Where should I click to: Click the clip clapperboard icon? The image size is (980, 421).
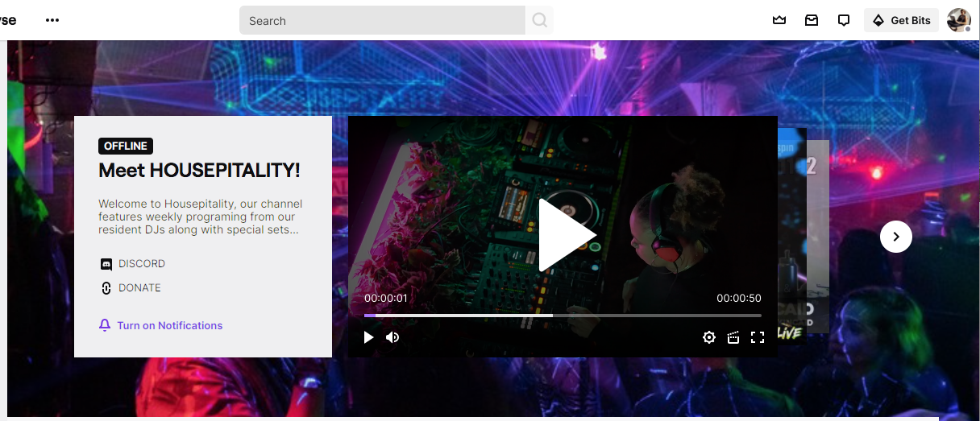[x=733, y=337]
